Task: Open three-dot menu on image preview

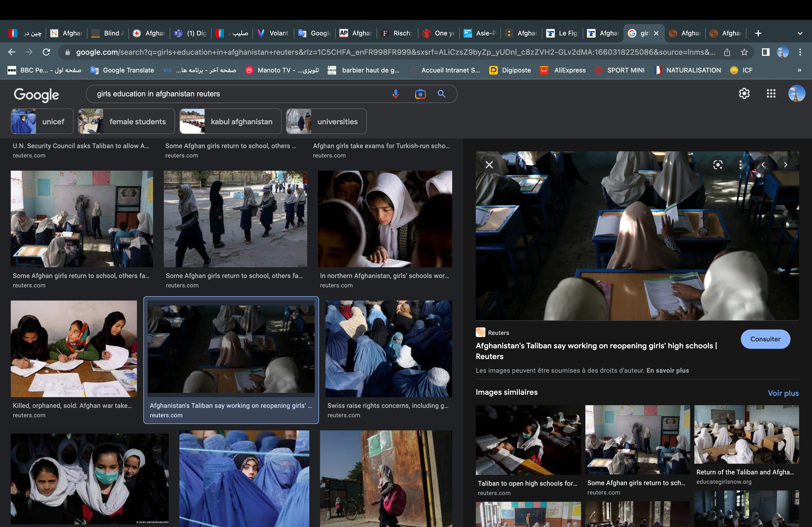Action: pos(740,165)
